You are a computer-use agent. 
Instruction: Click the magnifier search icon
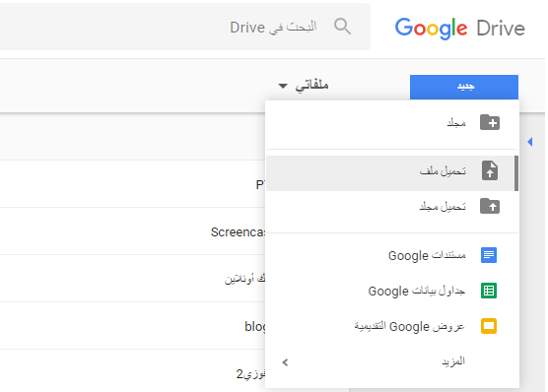[x=342, y=27]
